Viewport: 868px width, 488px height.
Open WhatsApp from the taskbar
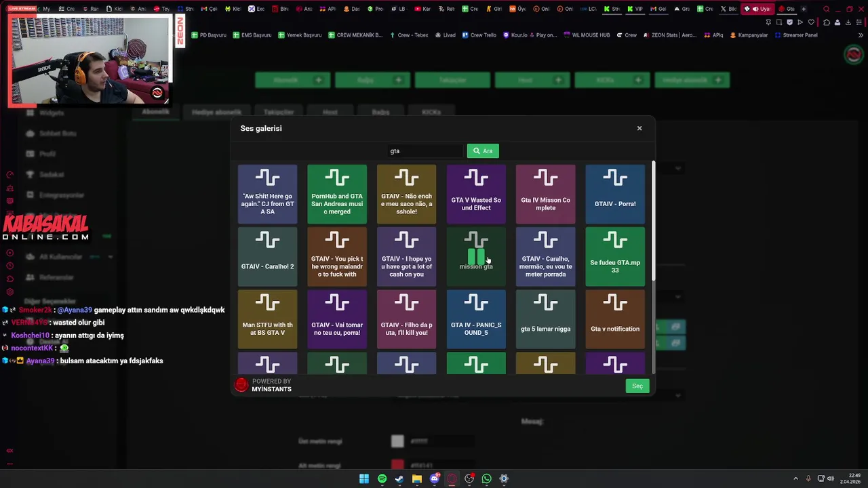click(486, 479)
